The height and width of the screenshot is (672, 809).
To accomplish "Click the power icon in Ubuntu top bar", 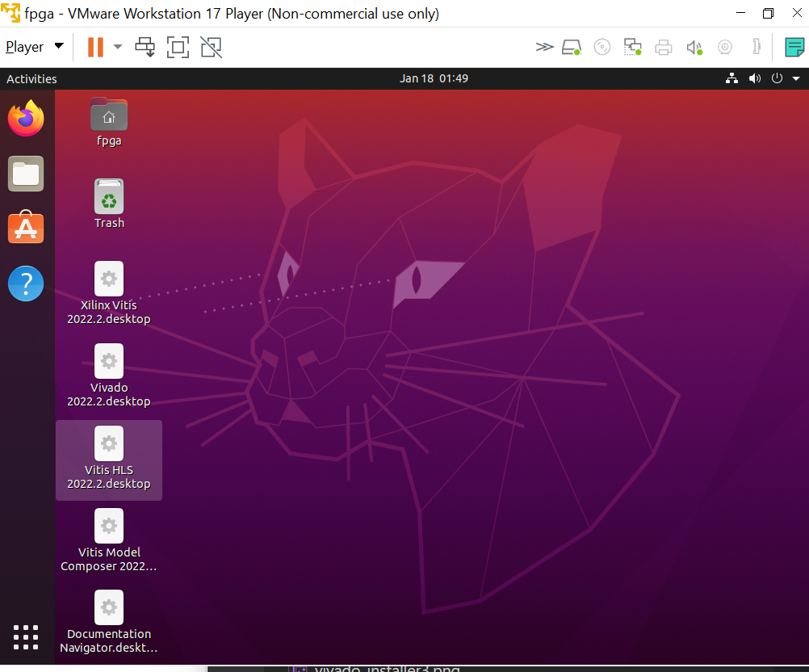I will (777, 78).
